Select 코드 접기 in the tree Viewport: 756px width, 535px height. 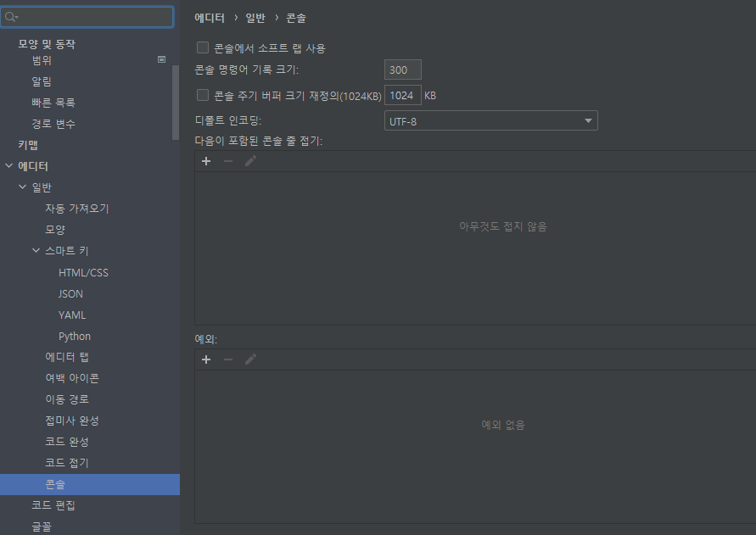point(67,463)
